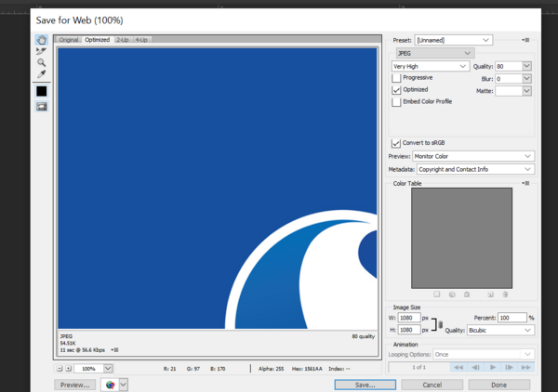Click the lock color icon
The image size is (558, 392).
[x=467, y=294]
